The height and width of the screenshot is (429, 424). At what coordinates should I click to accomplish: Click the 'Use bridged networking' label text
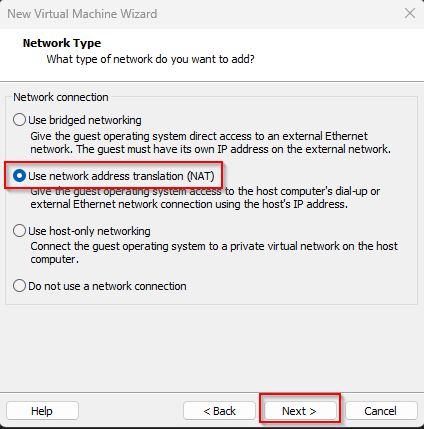click(x=85, y=120)
